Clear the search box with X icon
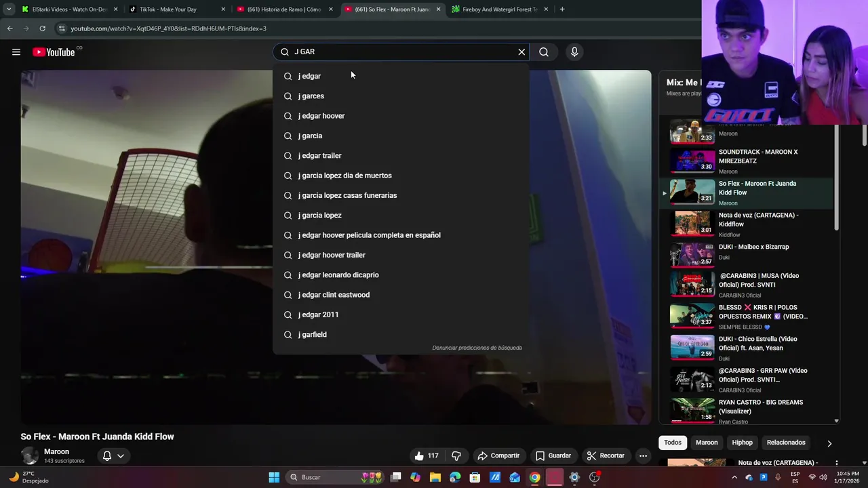 521,52
